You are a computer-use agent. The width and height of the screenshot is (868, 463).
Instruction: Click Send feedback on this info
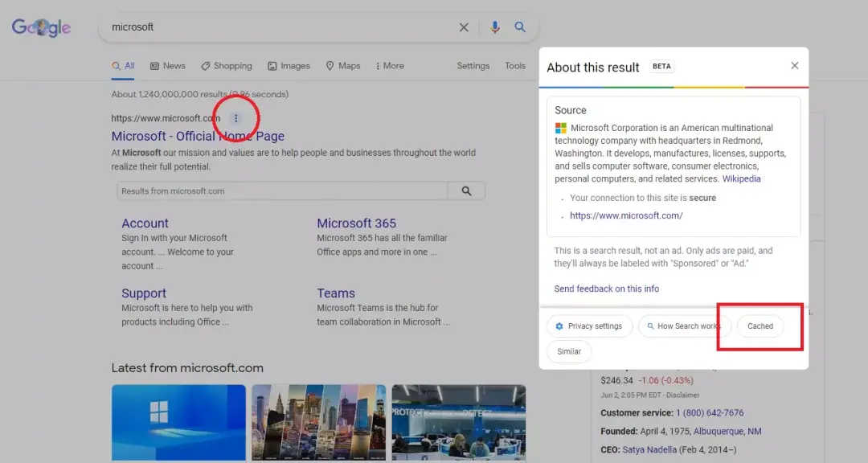[607, 289]
